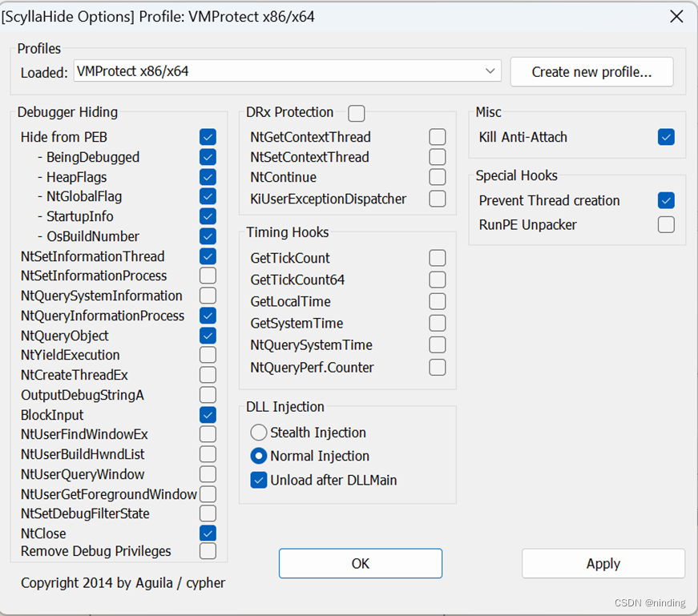This screenshot has height=616, width=698.
Task: Click Create new profile button
Action: coord(591,71)
